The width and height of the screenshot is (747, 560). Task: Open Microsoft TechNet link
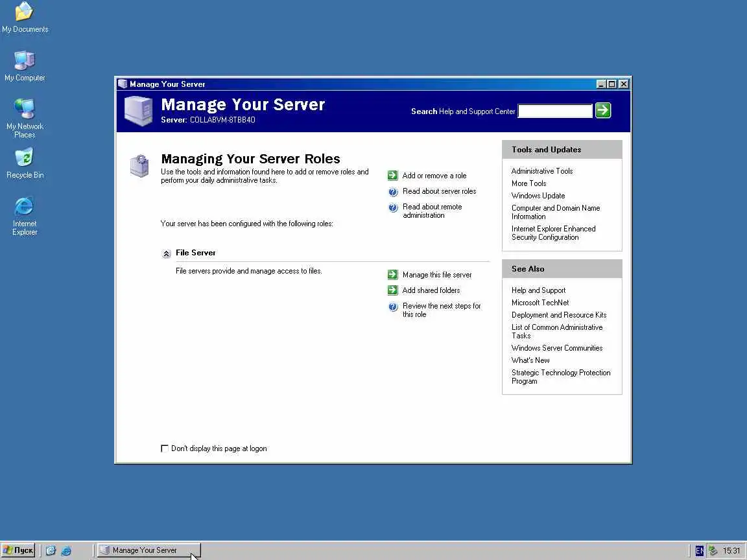(x=540, y=303)
